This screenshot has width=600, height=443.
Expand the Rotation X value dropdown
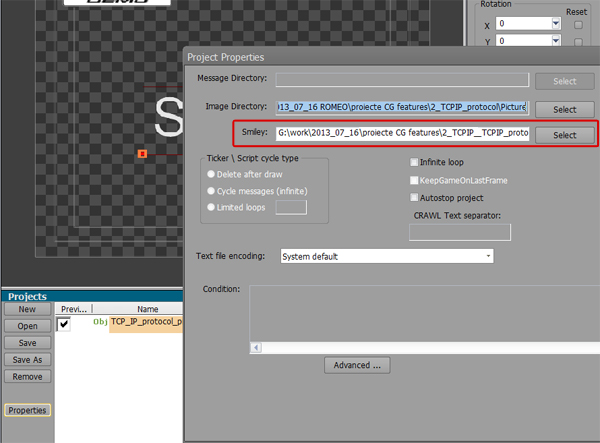(556, 24)
